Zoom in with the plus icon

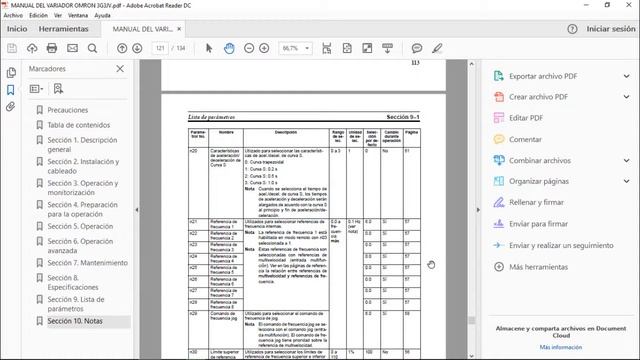tap(264, 48)
